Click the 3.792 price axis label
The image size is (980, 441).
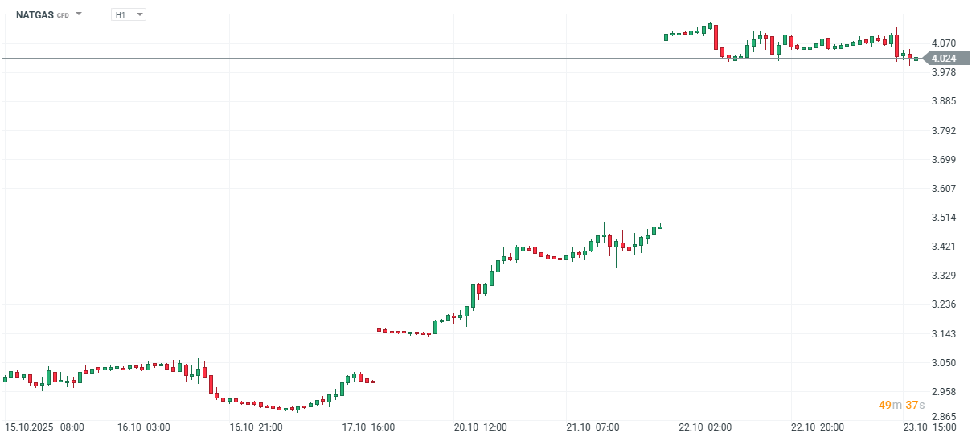tap(943, 130)
